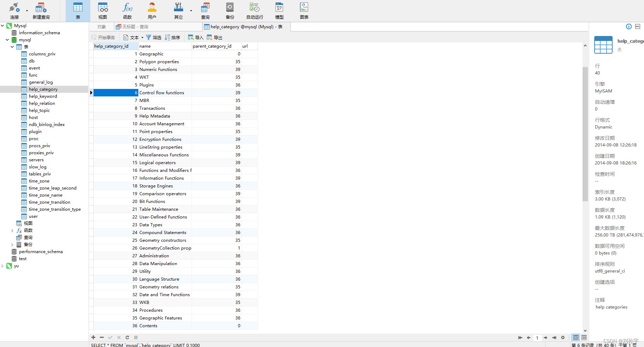The height and width of the screenshot is (347, 644).
Task: Select the test database in tree
Action: (x=23, y=259)
